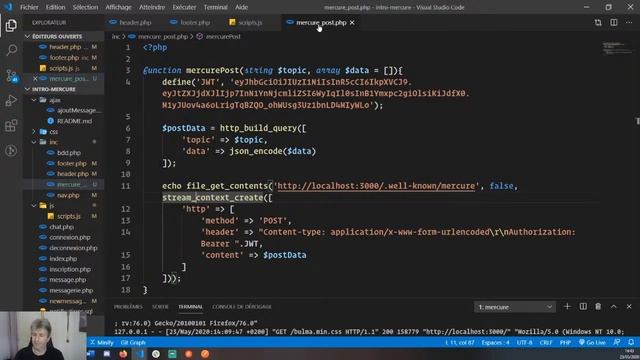Kill terminal with trash icon
The image size is (640, 360).
(x=598, y=307)
